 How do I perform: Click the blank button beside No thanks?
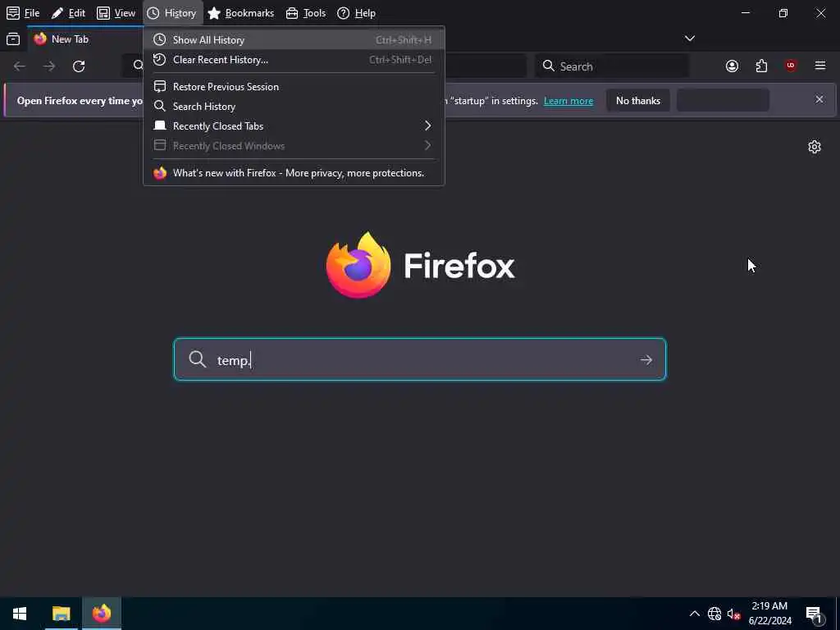[x=724, y=101]
